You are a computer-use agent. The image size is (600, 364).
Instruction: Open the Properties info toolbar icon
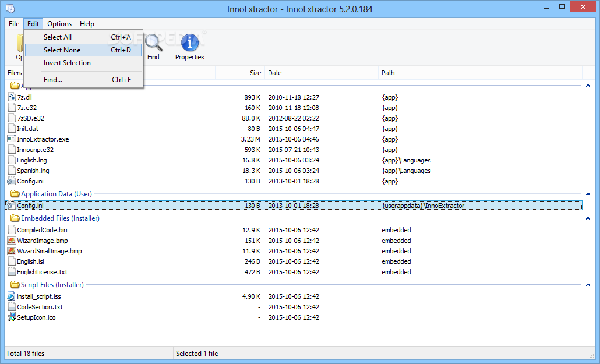click(190, 42)
